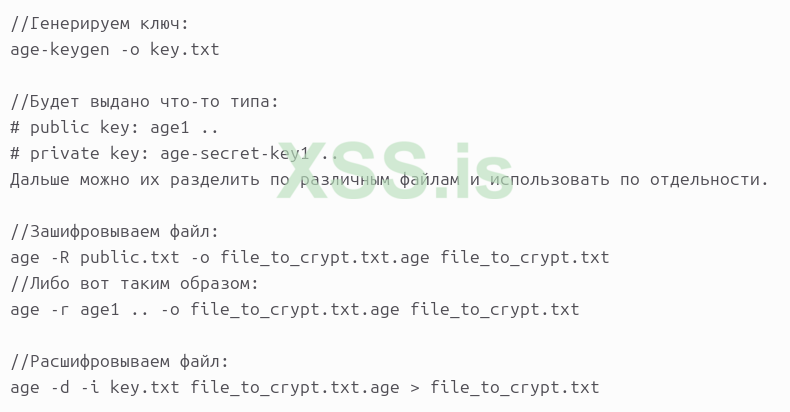The height and width of the screenshot is (412, 790).
Task: Click the "//Либо вот таким образом:" comment
Action: click(x=134, y=283)
